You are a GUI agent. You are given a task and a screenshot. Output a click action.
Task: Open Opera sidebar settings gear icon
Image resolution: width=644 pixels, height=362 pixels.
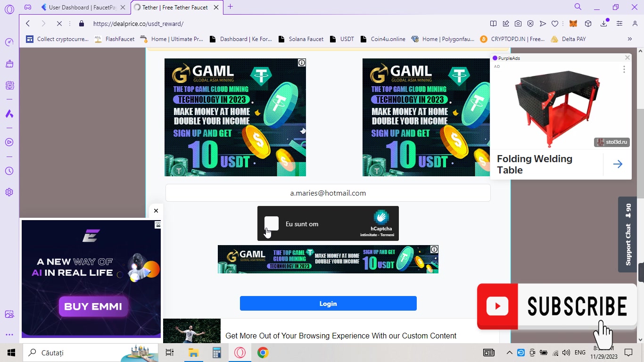tap(9, 192)
